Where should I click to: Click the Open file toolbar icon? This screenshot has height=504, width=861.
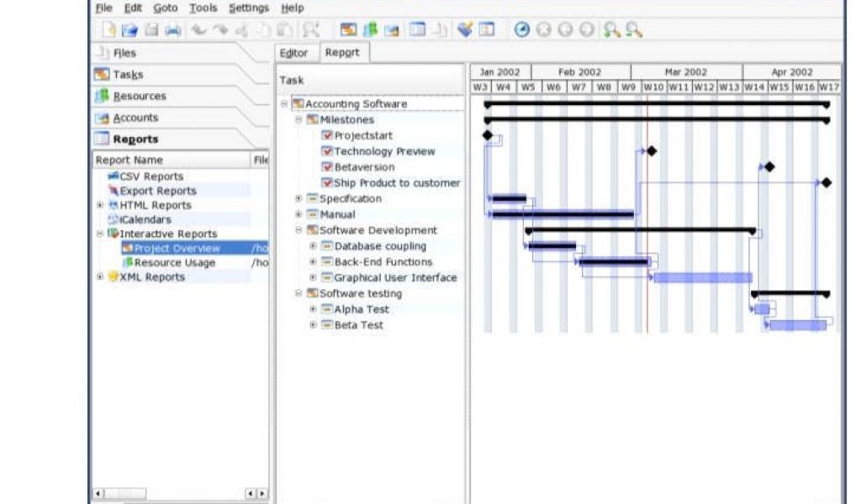[129, 30]
